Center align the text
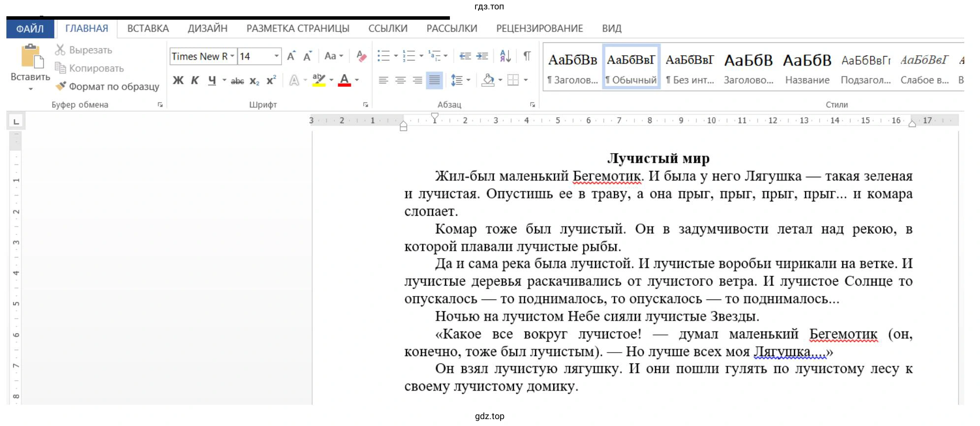The height and width of the screenshot is (426, 980). (401, 80)
